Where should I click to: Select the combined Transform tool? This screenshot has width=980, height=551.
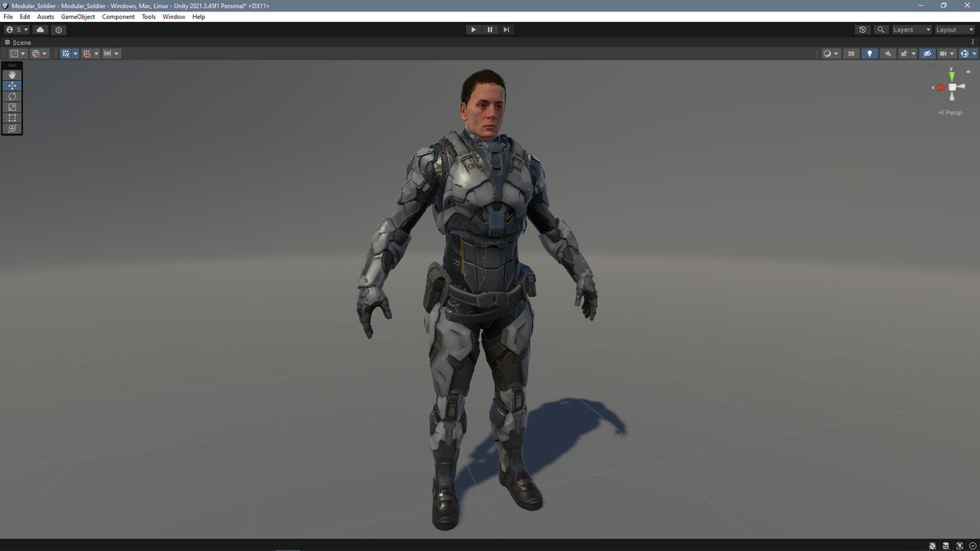tap(11, 127)
